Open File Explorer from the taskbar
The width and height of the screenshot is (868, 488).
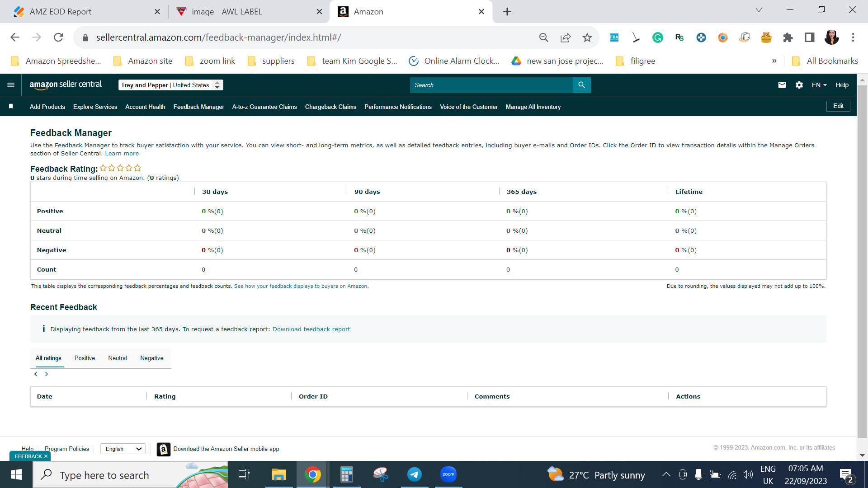coord(279,474)
